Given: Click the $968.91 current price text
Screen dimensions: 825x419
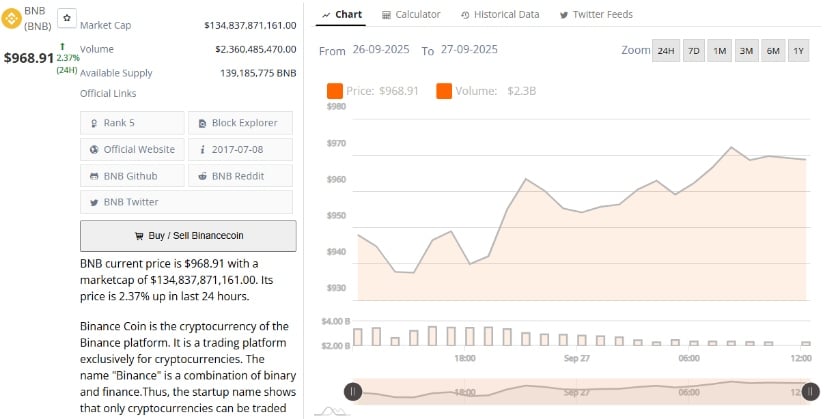Looking at the screenshot, I should (x=29, y=58).
